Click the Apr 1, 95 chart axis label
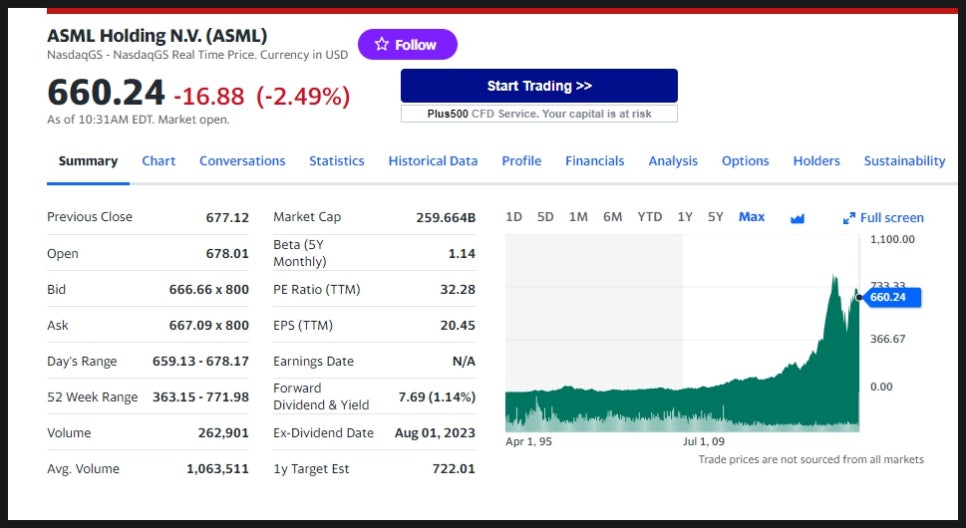This screenshot has width=966, height=528. tap(529, 442)
